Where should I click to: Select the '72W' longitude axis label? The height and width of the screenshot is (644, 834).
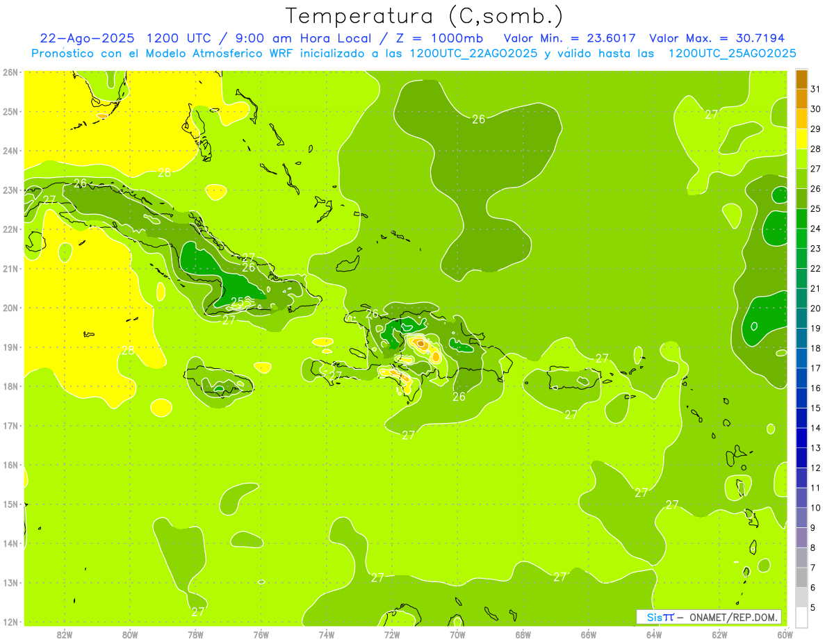(392, 634)
